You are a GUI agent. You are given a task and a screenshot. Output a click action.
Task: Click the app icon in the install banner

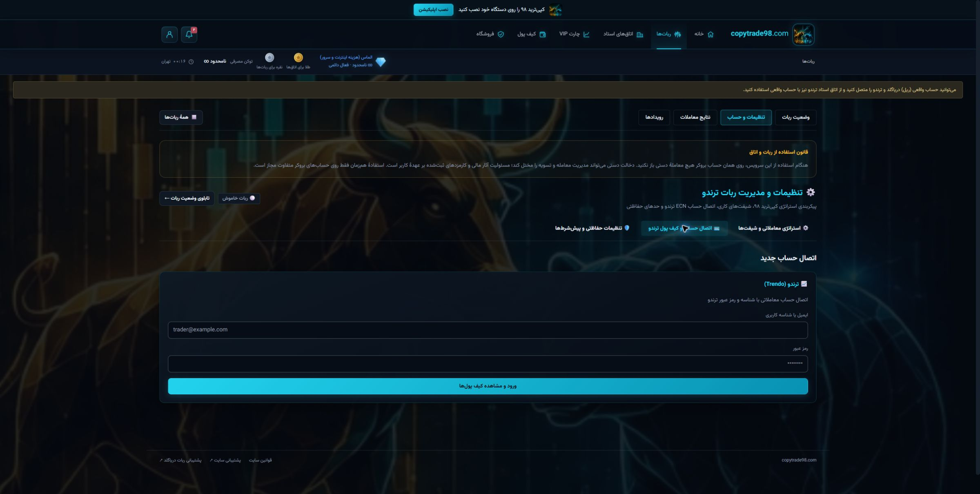tap(555, 10)
